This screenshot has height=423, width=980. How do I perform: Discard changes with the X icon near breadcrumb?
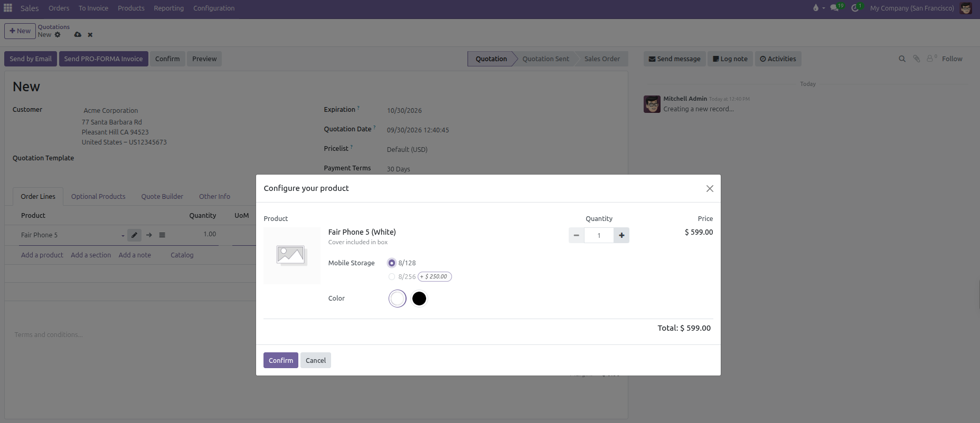point(90,35)
